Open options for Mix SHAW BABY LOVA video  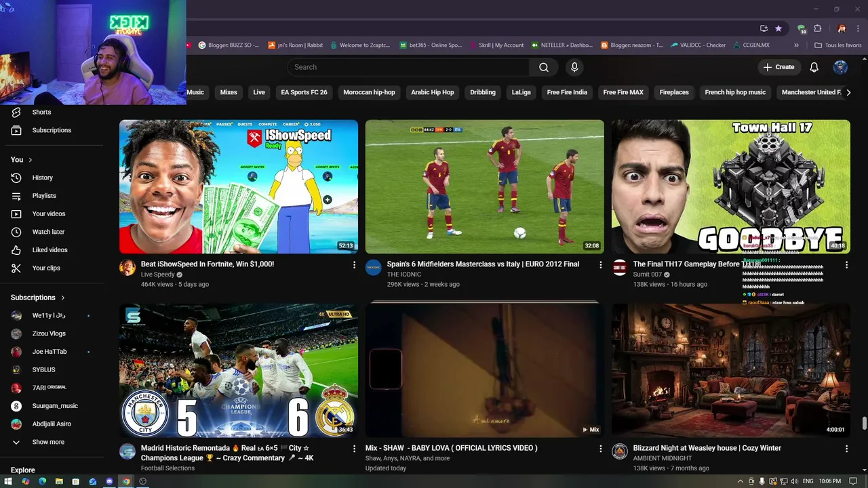tap(600, 449)
